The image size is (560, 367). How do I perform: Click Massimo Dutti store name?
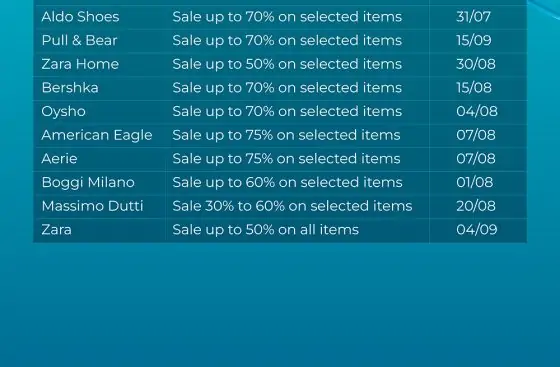[92, 206]
